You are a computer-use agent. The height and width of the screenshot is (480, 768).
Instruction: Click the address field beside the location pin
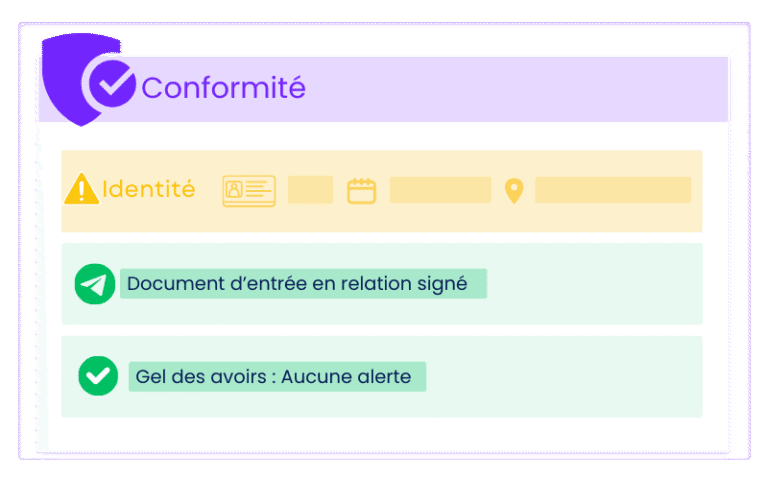click(x=613, y=190)
